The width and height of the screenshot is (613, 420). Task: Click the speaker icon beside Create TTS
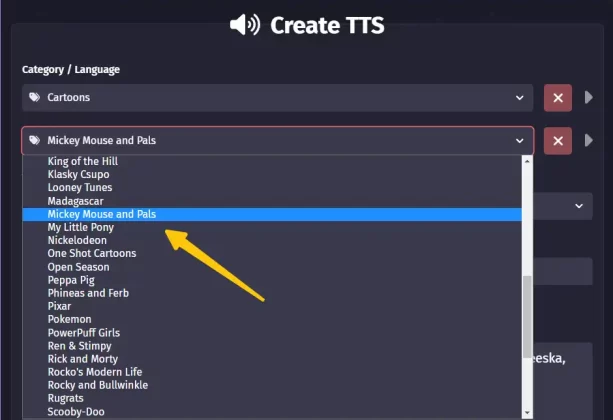click(245, 25)
